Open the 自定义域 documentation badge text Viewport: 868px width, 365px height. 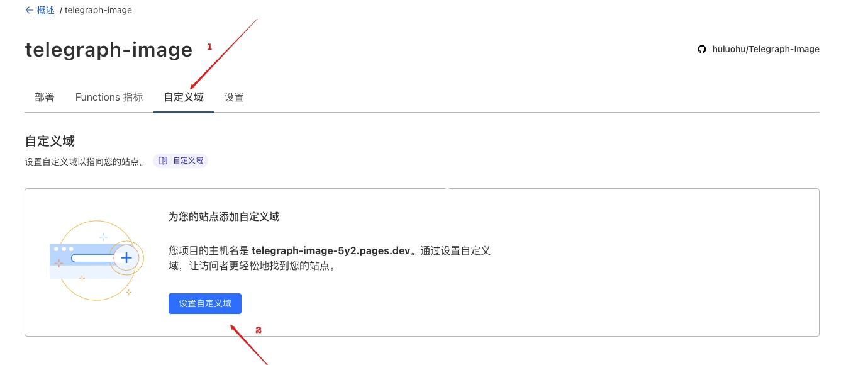(188, 160)
